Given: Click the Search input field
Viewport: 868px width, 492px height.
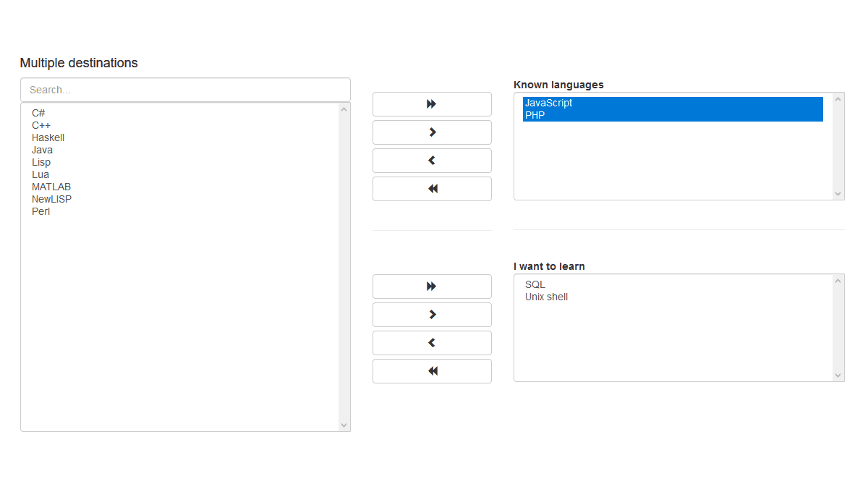Looking at the screenshot, I should point(185,90).
